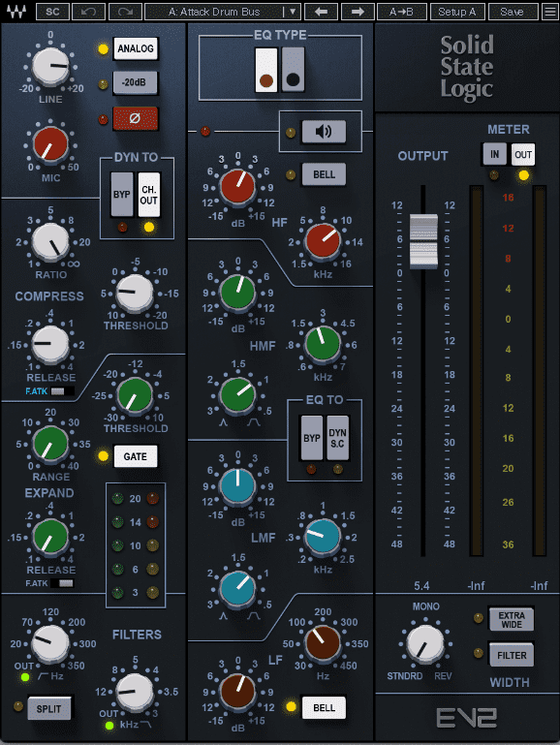Click the EQ speaker monitor icon
This screenshot has height=745, width=560.
click(324, 132)
